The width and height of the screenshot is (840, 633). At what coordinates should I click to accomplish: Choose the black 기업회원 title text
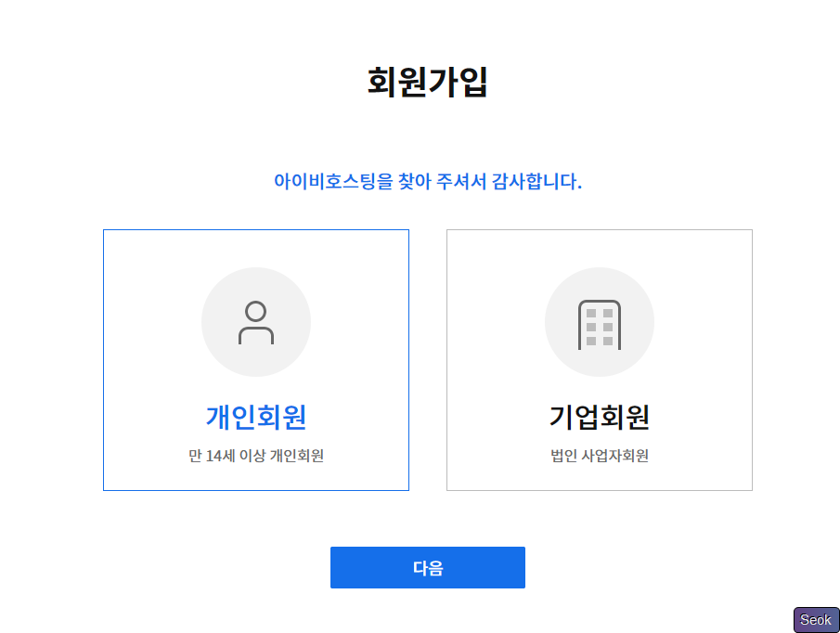[600, 418]
